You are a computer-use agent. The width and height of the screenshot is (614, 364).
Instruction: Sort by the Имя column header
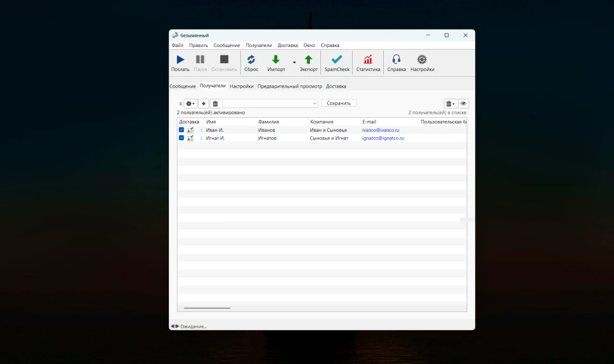coord(230,122)
